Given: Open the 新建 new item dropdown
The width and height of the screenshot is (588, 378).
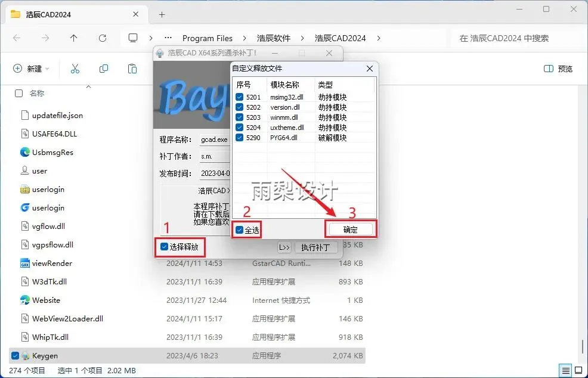Looking at the screenshot, I should pyautogui.click(x=31, y=69).
